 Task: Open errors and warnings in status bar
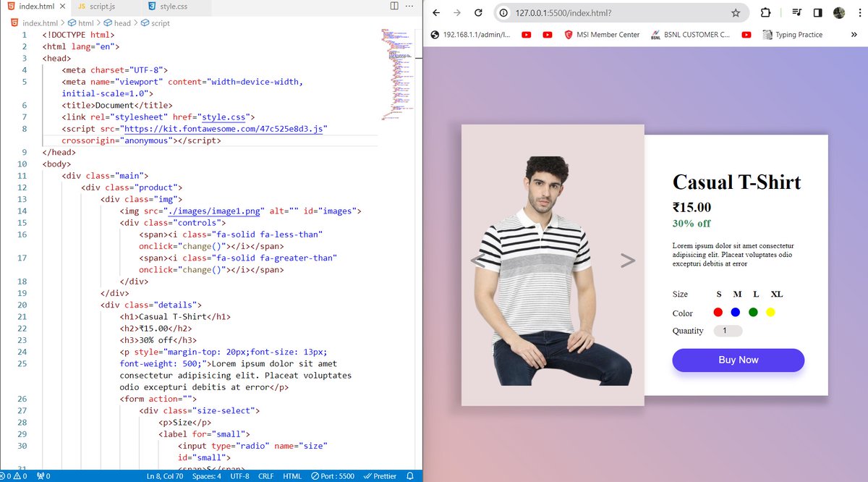point(14,476)
